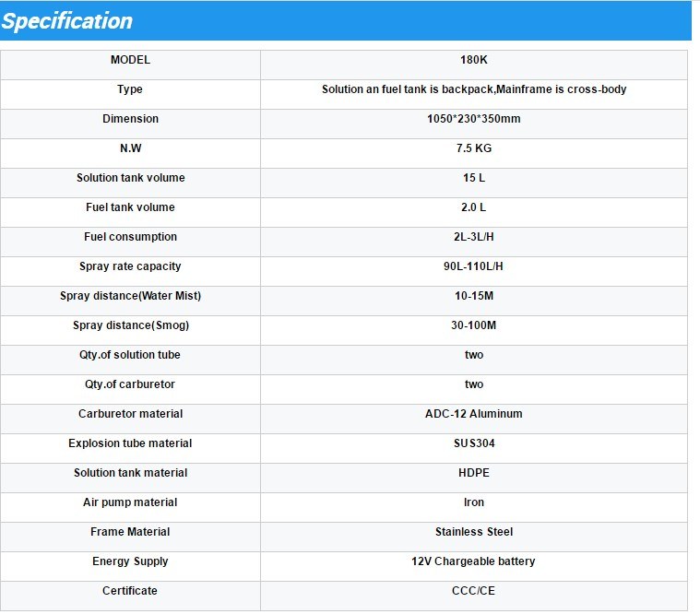Image resolution: width=700 pixels, height=614 pixels.
Task: Select the Fuel consumption 2L-3L/H value
Action: tap(474, 237)
